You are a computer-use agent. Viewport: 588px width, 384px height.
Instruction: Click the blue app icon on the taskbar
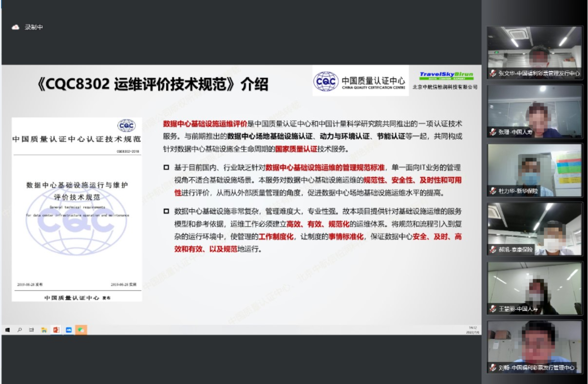click(x=68, y=330)
